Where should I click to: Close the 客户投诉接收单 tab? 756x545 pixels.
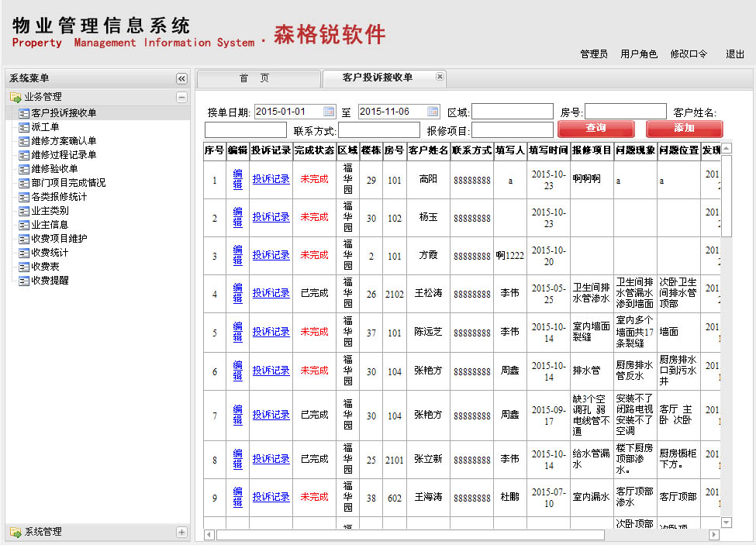pyautogui.click(x=440, y=77)
